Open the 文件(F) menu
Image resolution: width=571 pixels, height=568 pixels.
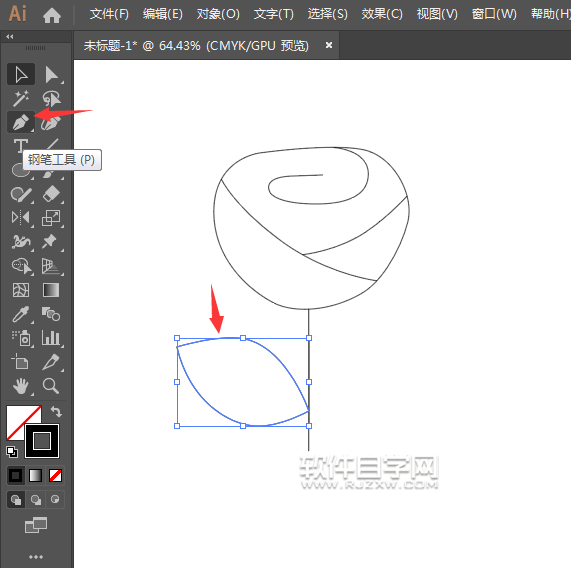(x=109, y=14)
